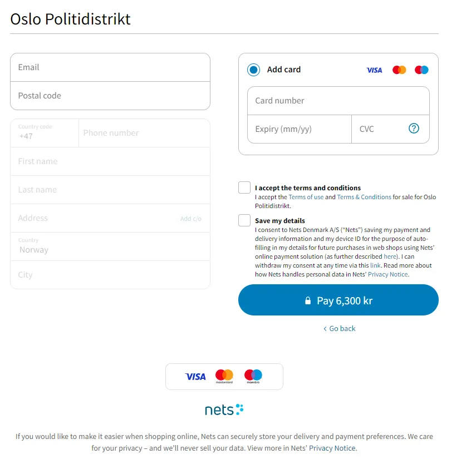Click the Visa logo in the footer badge

click(x=195, y=377)
